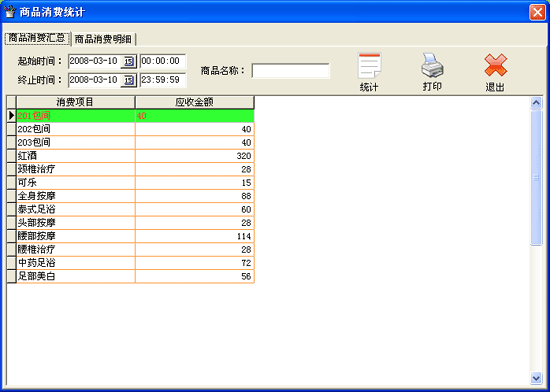This screenshot has height=392, width=550.
Task: Click the 商品名称 input field
Action: click(x=290, y=71)
